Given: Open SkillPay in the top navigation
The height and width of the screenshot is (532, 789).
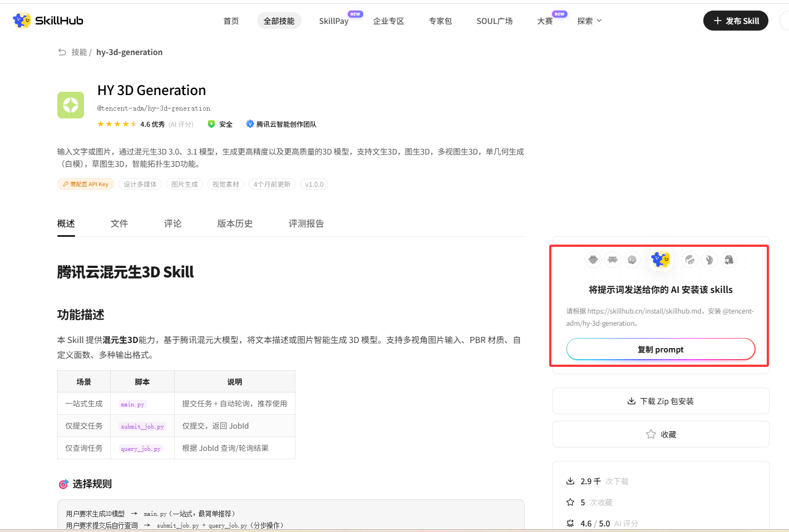Looking at the screenshot, I should coord(334,21).
